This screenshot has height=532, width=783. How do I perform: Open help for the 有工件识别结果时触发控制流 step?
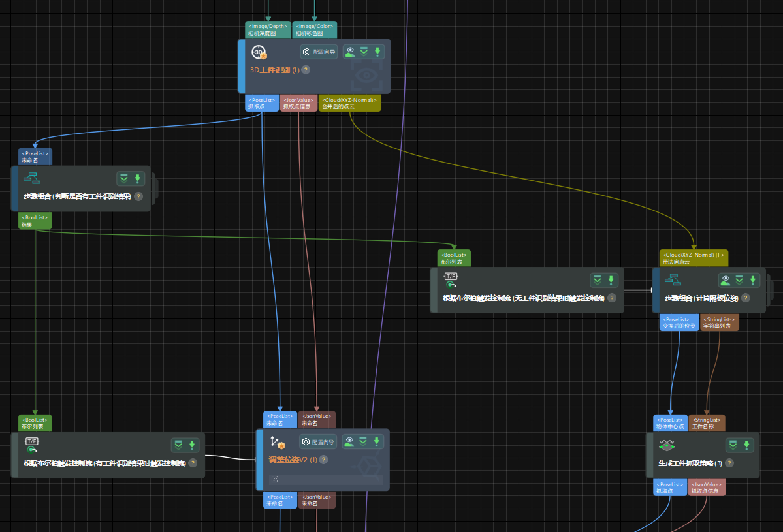pos(193,463)
